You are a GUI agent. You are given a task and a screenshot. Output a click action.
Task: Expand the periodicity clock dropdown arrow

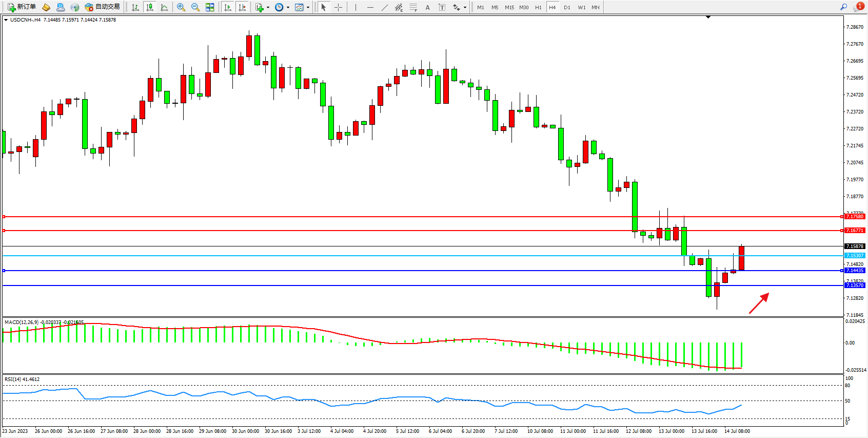pyautogui.click(x=288, y=7)
